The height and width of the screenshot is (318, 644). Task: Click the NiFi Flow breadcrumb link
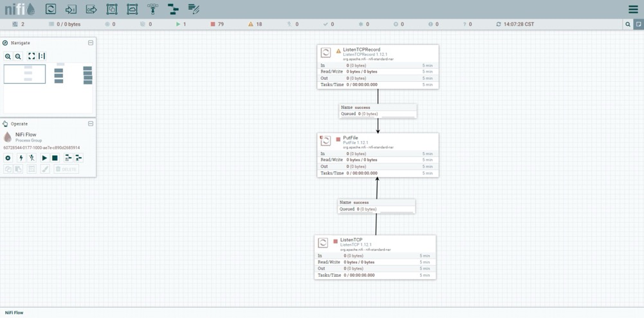(x=14, y=313)
